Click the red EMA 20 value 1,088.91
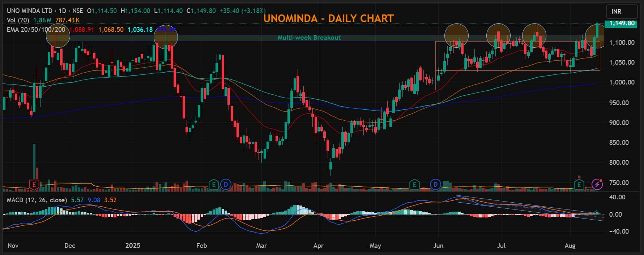Screen dimensions: 644x255 (82, 30)
